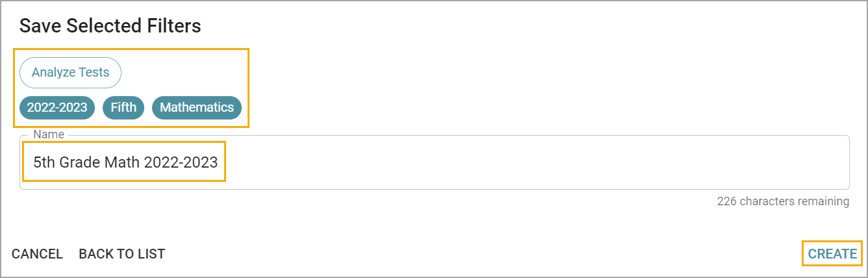
Task: Click the word 'LIST' in bottom-left link
Action: pyautogui.click(x=150, y=254)
